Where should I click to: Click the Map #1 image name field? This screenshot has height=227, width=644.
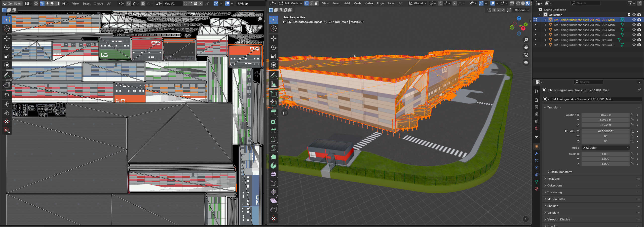coord(173,4)
